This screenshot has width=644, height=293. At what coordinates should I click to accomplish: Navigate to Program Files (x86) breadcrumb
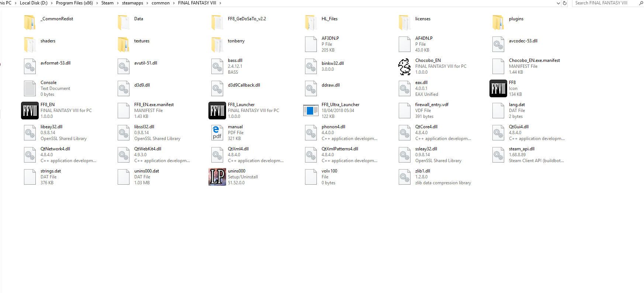(75, 3)
